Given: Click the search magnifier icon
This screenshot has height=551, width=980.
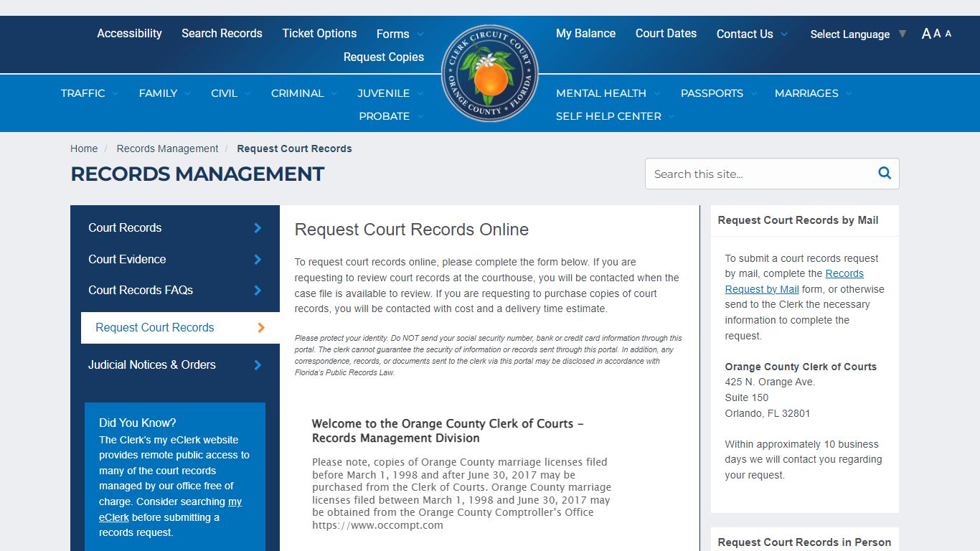Looking at the screenshot, I should point(884,173).
